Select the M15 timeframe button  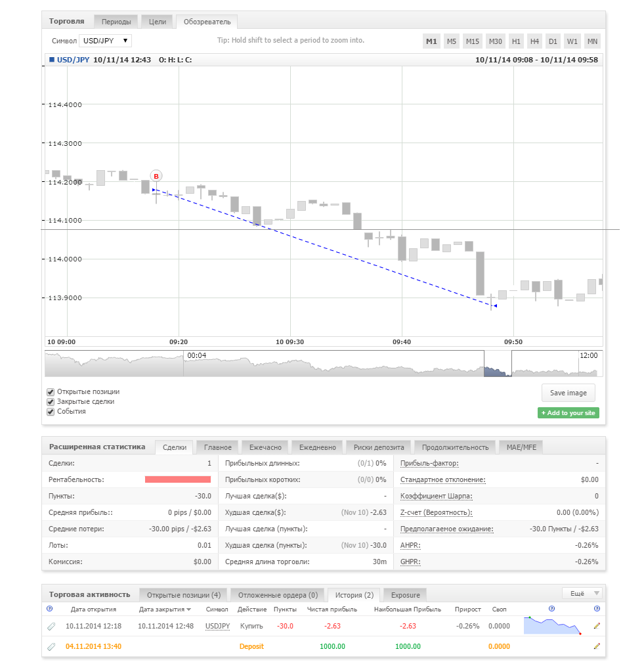(x=473, y=41)
